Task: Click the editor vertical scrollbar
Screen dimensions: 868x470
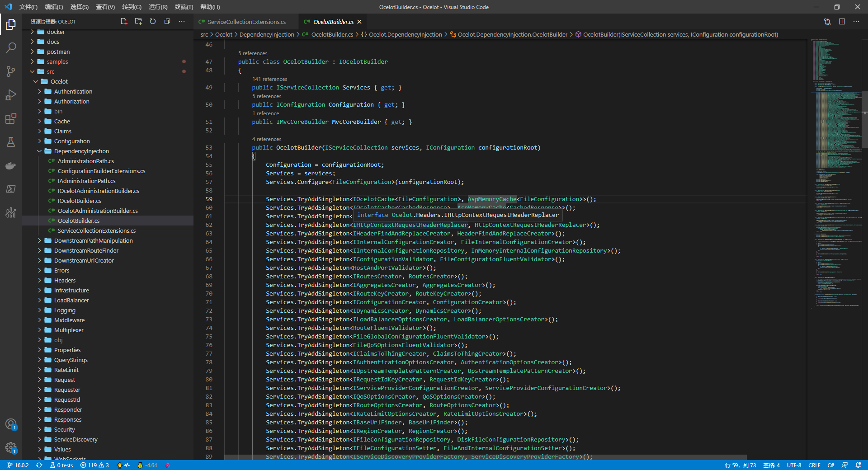Action: click(864, 120)
